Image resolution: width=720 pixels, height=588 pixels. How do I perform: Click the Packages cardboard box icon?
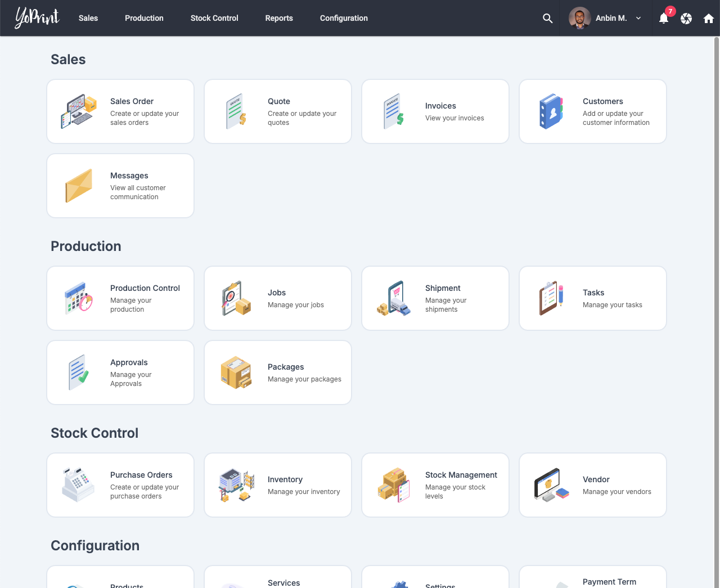coord(236,372)
